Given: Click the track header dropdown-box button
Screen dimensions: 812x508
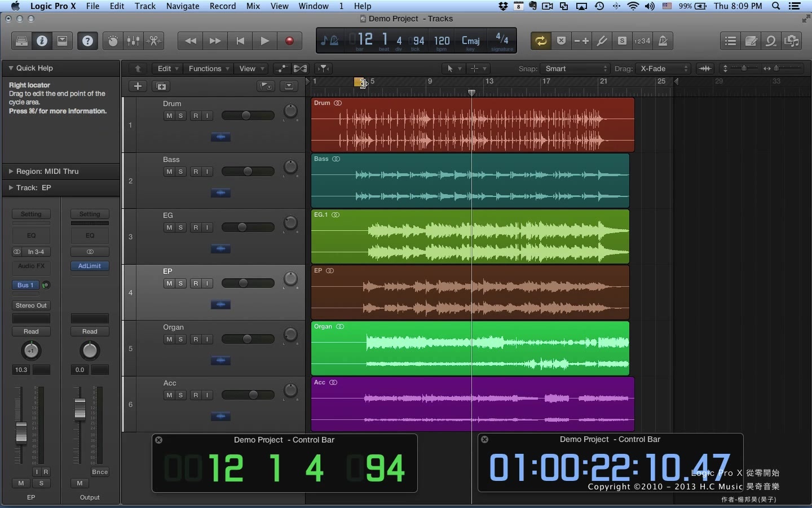Looking at the screenshot, I should (289, 86).
